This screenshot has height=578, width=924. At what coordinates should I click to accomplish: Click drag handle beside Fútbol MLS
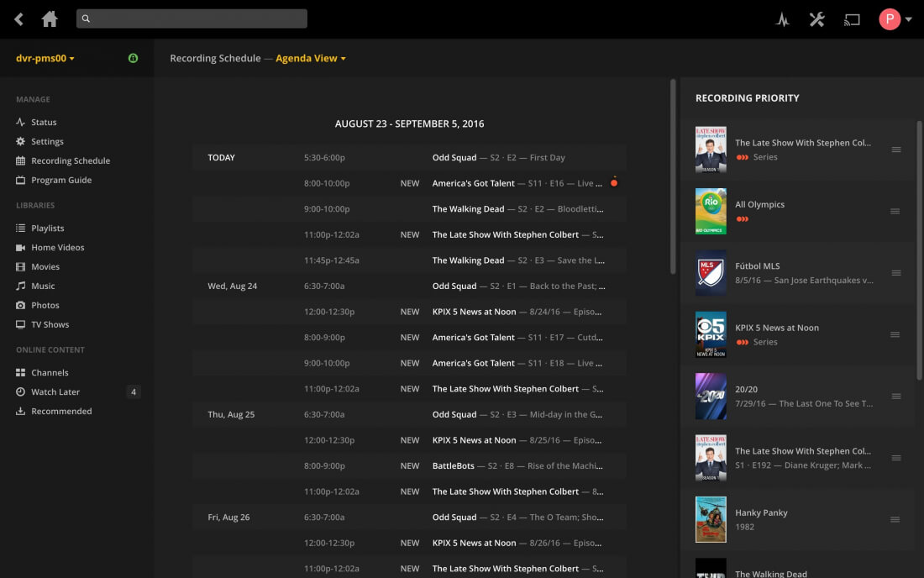tap(896, 273)
